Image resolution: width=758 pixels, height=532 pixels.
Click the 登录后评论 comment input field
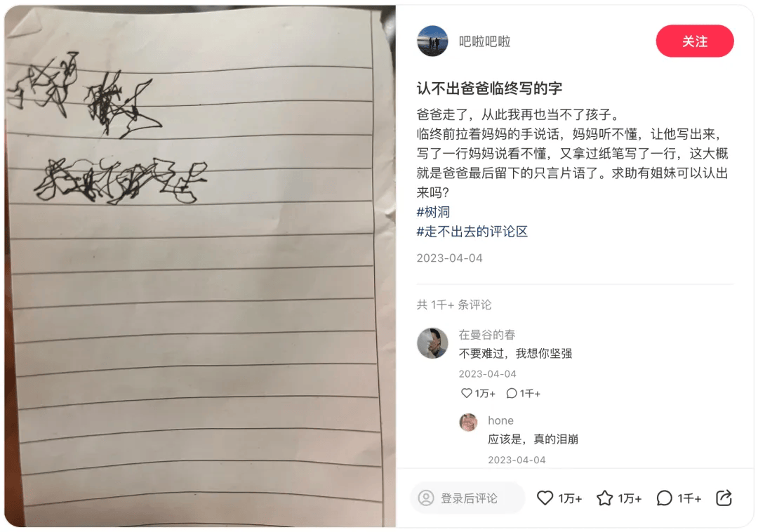coord(467,498)
